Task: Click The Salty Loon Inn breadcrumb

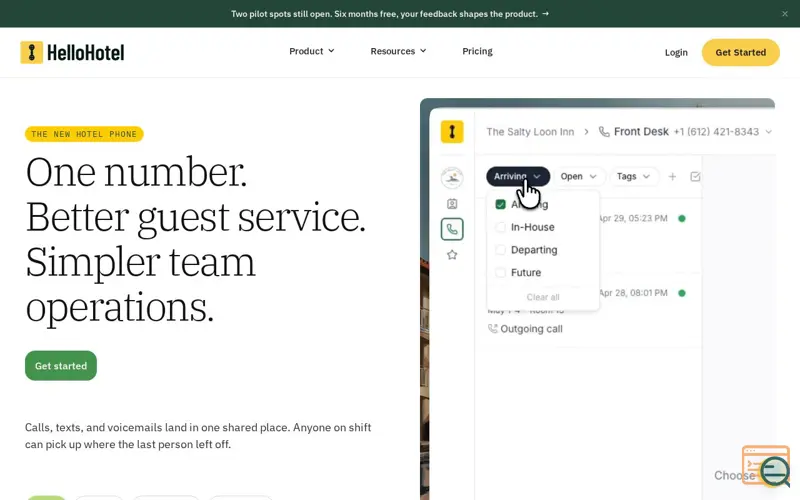Action: click(x=530, y=132)
